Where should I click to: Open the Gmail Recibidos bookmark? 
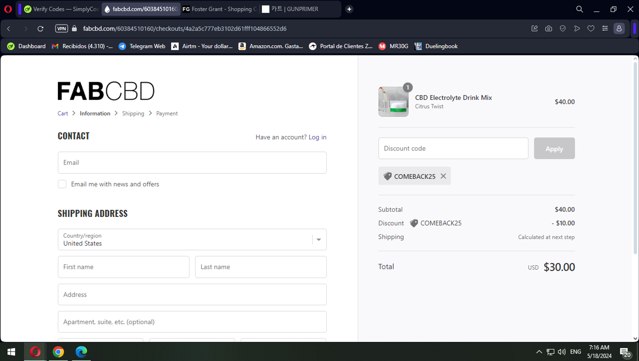pos(82,46)
